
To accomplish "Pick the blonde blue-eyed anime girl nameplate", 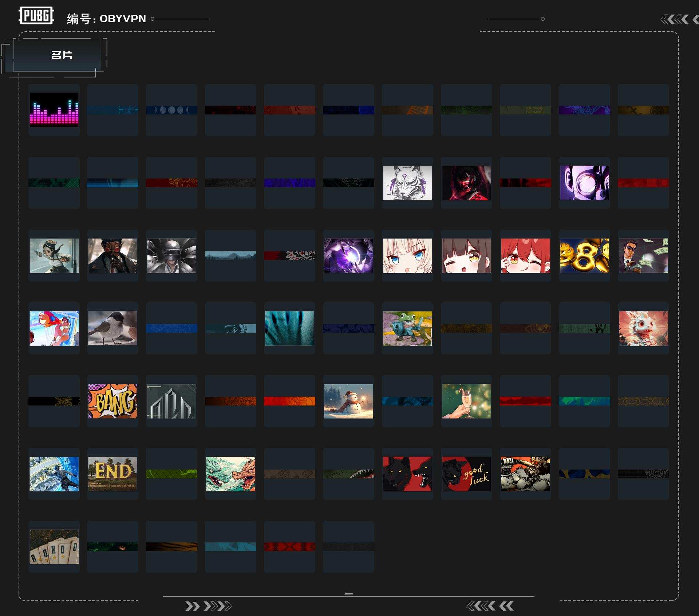I will coord(407,255).
